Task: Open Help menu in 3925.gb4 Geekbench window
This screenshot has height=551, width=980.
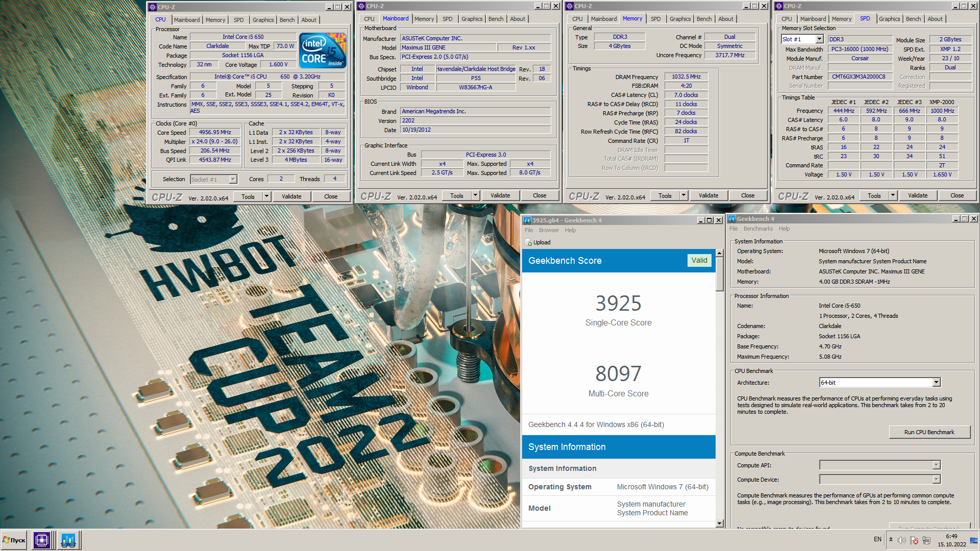Action: pos(570,230)
